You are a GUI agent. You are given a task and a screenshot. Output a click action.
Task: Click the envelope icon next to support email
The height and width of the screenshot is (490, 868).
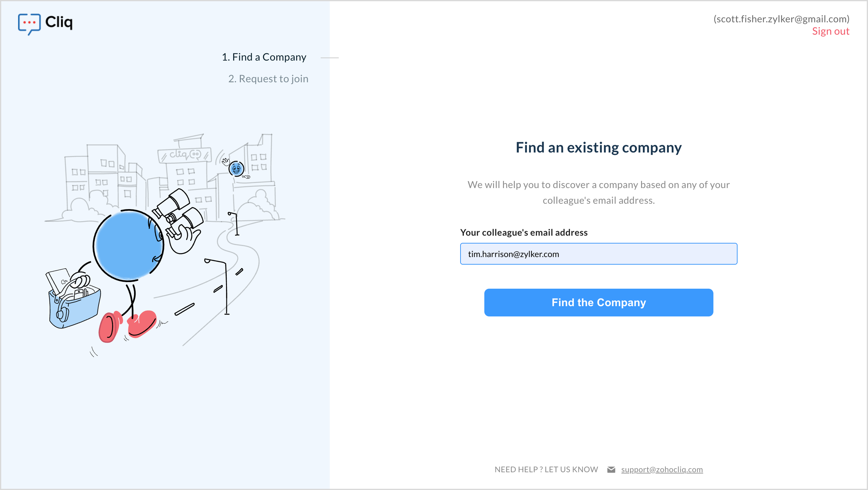[611, 470]
